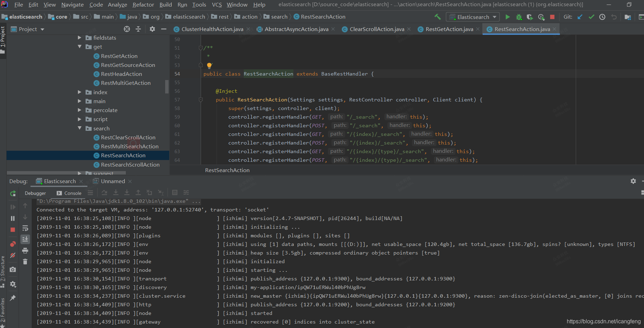Click Evaluate Expression calculator icon
The height and width of the screenshot is (328, 644).
click(175, 192)
